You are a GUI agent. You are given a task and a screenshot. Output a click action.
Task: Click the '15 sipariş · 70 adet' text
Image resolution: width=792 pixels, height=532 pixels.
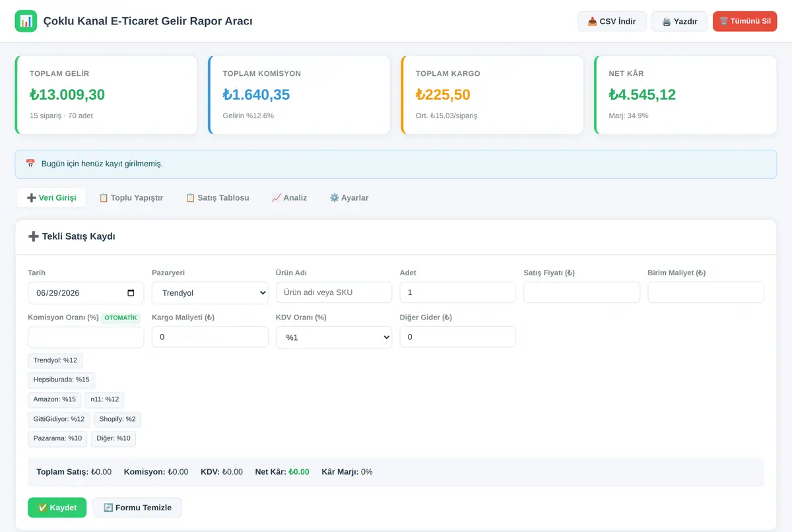pos(61,116)
